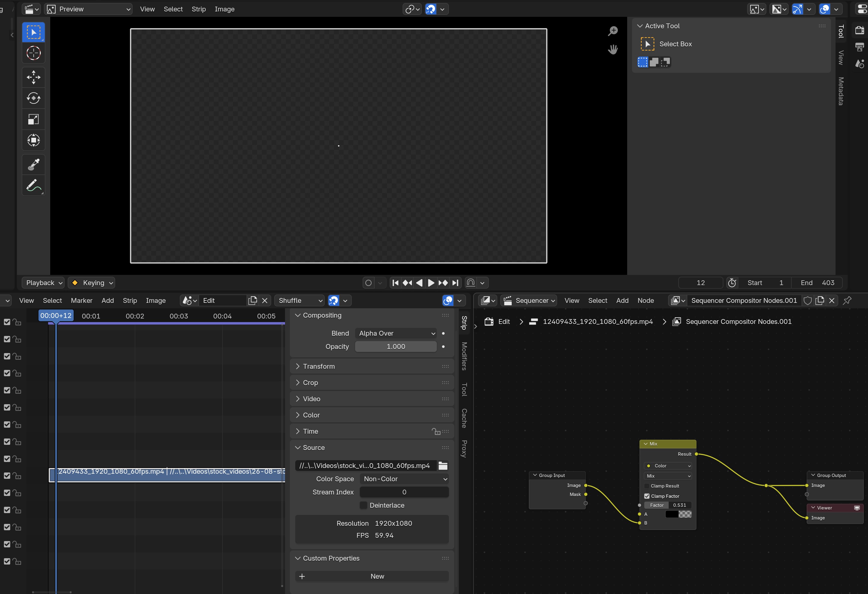Toggle fake user shield for node group
This screenshot has height=594, width=868.
coord(808,300)
